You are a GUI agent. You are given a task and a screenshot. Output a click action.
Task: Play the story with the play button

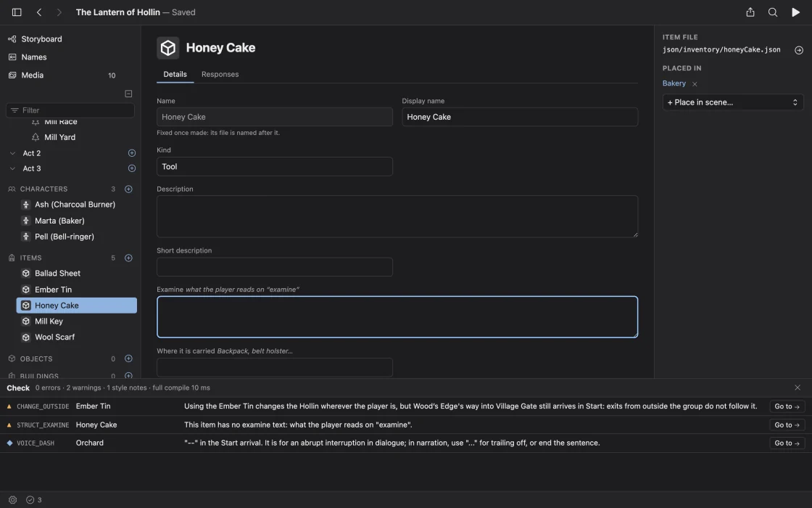point(795,12)
